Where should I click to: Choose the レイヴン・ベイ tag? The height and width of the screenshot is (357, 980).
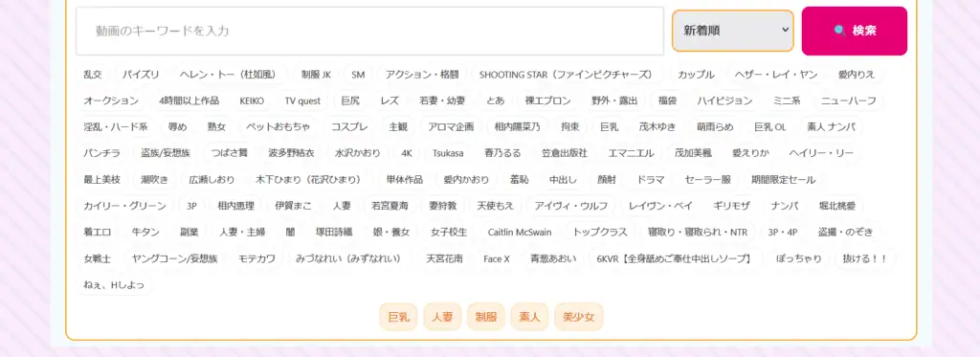pyautogui.click(x=660, y=206)
